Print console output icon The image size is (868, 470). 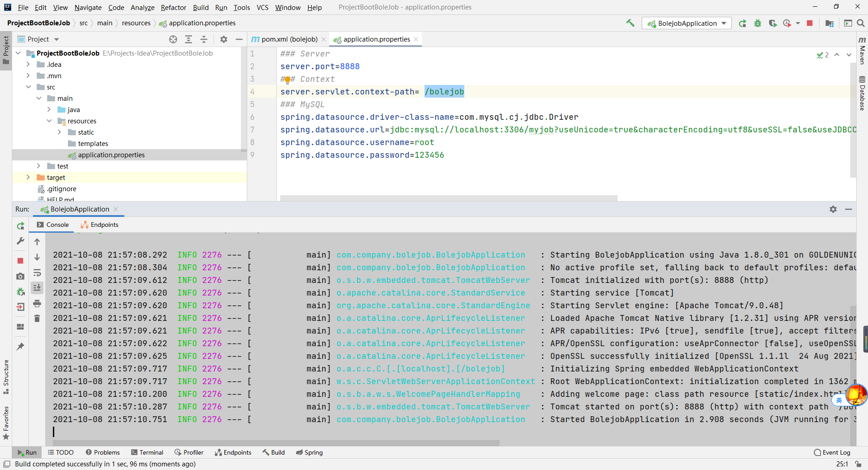(37, 303)
